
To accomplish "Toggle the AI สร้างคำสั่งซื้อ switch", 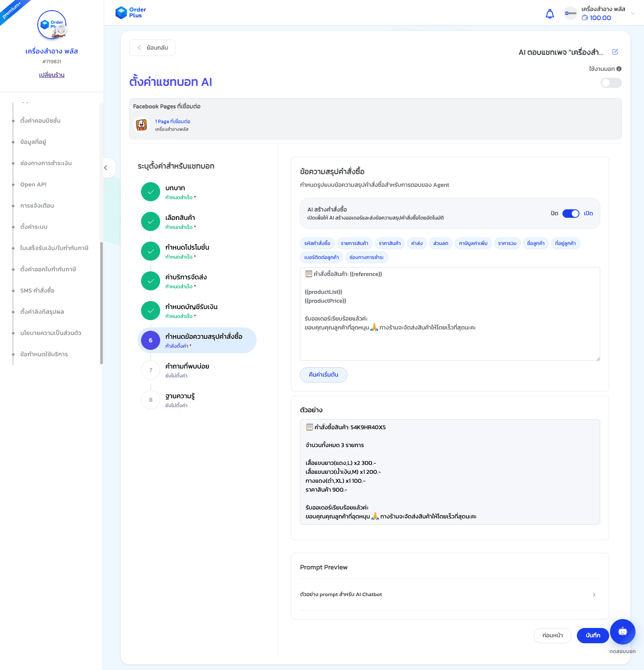I will pos(571,214).
